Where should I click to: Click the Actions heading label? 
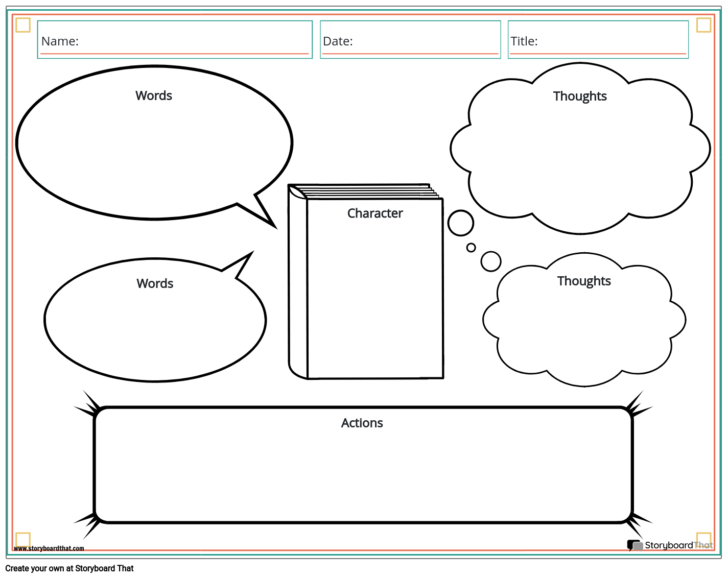click(362, 423)
